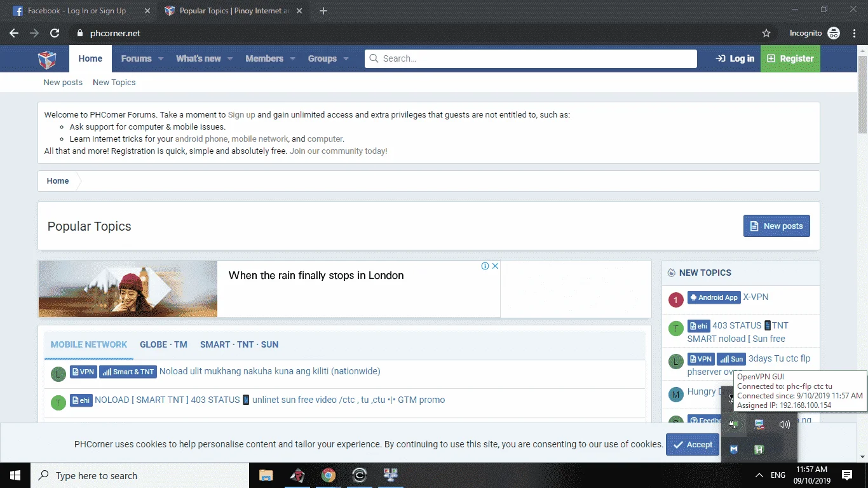Click avatar T next to NOLOAD SMART TNT thread

click(58, 402)
